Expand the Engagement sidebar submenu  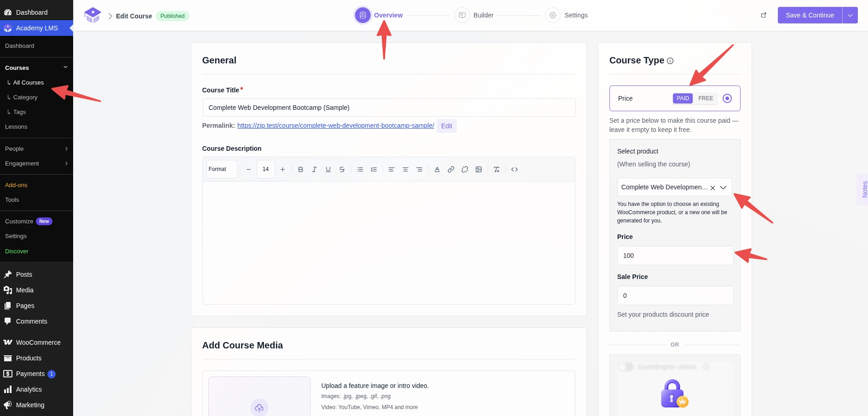(x=66, y=164)
